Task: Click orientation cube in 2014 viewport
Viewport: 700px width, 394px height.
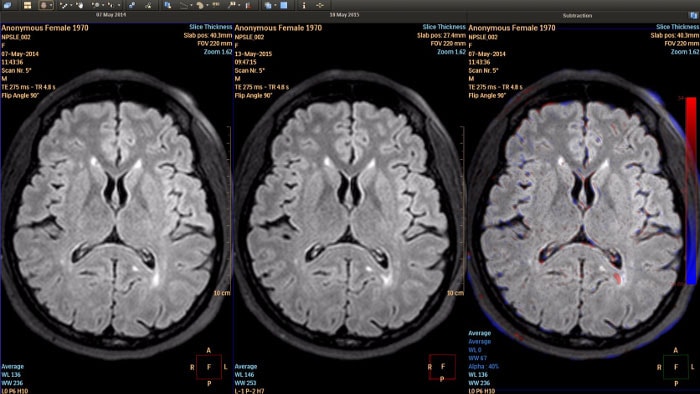Action: coord(209,367)
